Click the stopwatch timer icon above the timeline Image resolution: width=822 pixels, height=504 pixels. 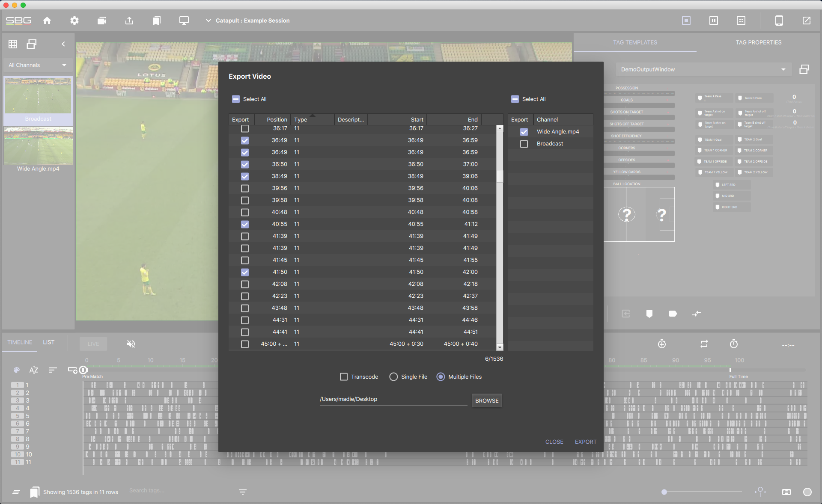point(734,344)
